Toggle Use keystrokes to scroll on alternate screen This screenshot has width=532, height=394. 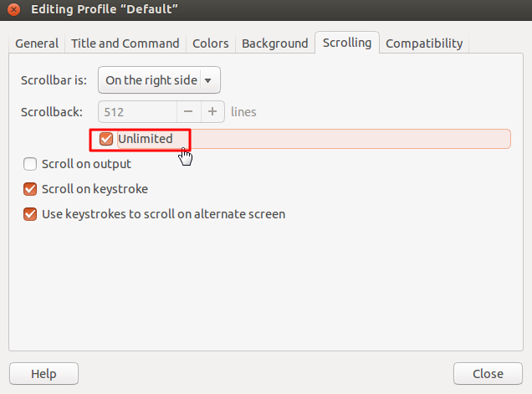30,214
